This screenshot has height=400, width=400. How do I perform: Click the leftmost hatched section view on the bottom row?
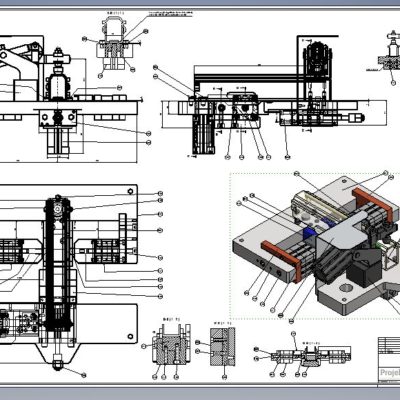171,345
